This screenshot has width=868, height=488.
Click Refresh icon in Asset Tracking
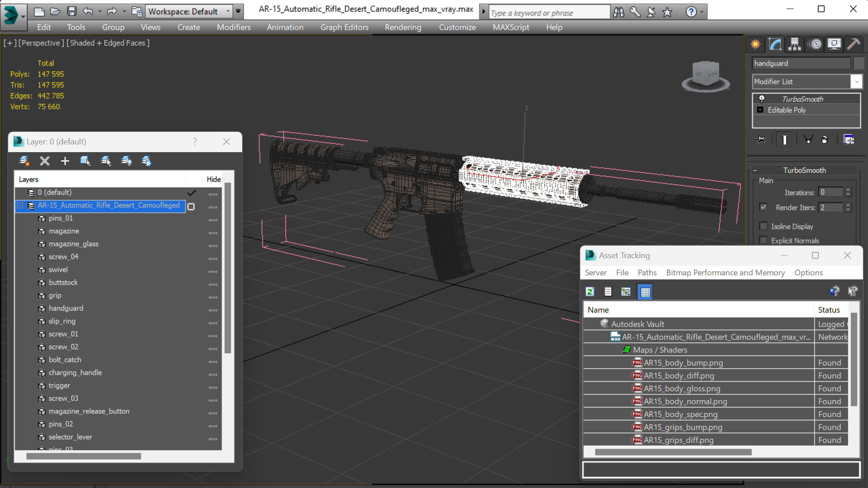(590, 292)
